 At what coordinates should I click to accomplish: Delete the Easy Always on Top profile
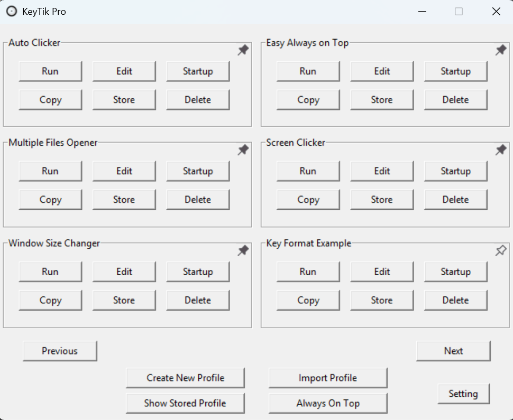pos(456,100)
